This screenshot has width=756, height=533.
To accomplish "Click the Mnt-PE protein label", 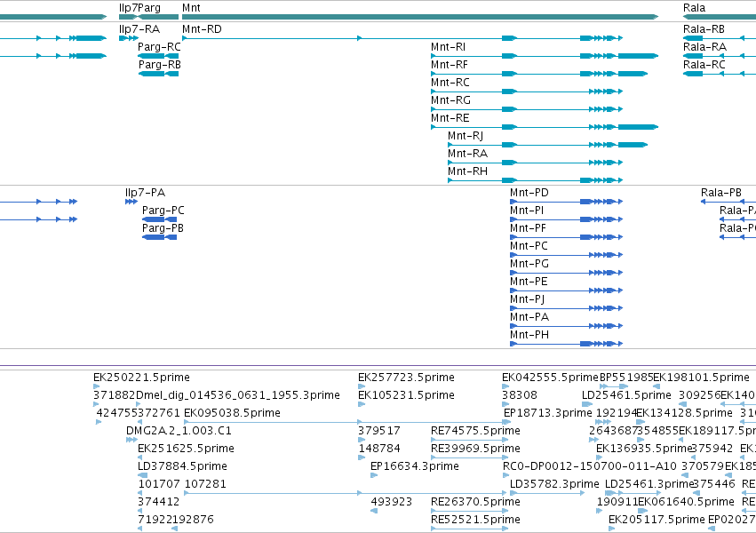I will 529,282.
